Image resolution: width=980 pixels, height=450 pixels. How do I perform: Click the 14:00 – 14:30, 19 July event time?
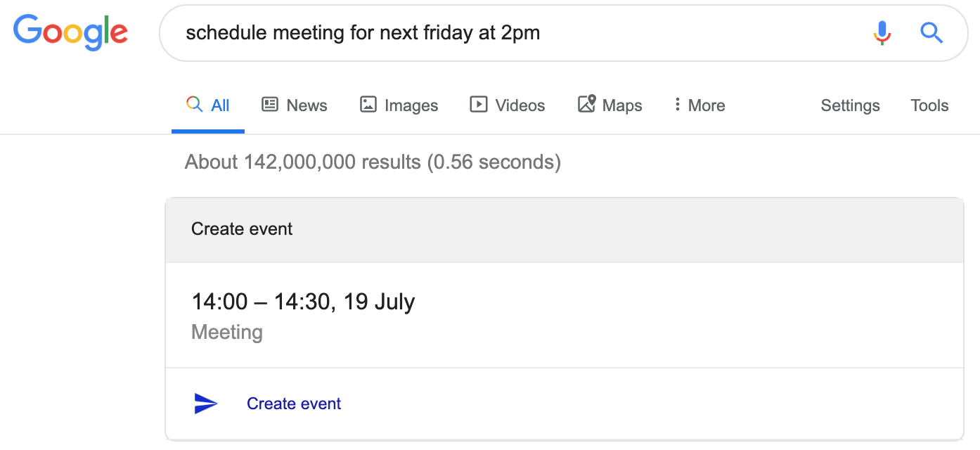tap(303, 302)
